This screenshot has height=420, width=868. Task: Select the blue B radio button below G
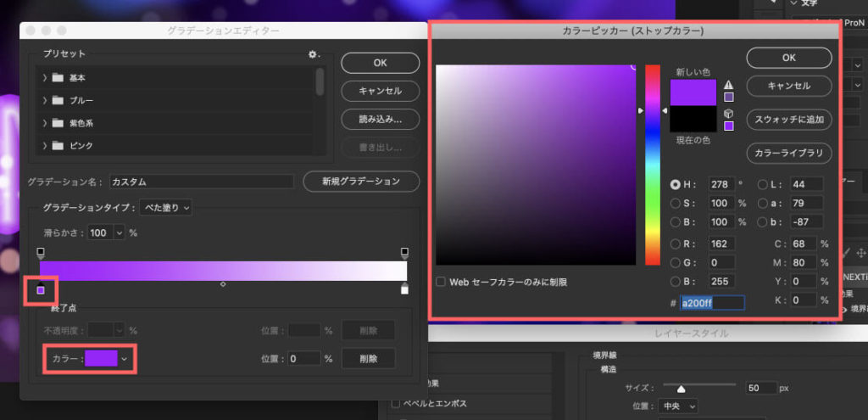[676, 281]
